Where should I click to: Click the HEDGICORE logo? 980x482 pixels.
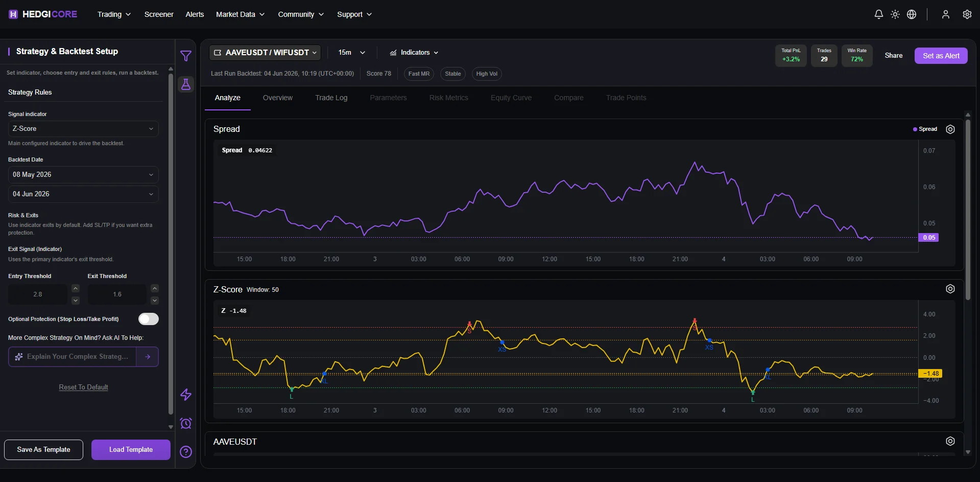pos(43,14)
